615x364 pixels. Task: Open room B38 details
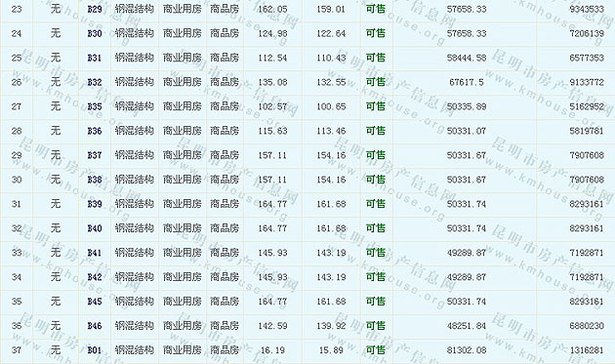pyautogui.click(x=95, y=180)
